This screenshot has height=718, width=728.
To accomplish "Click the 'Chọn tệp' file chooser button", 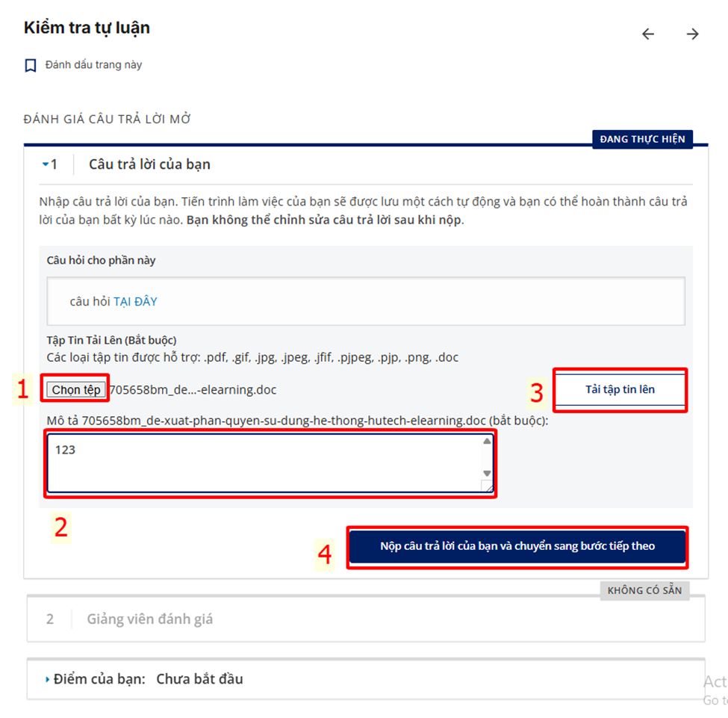I will (75, 389).
